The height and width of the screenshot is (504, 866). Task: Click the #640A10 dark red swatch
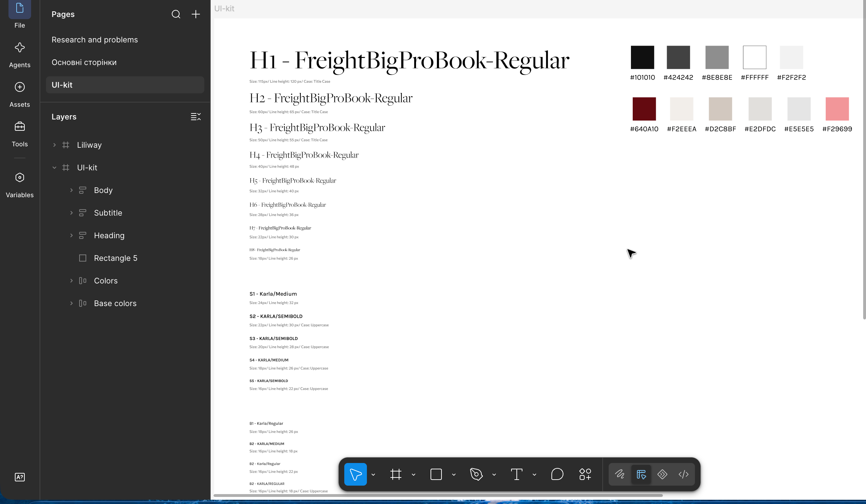click(644, 109)
